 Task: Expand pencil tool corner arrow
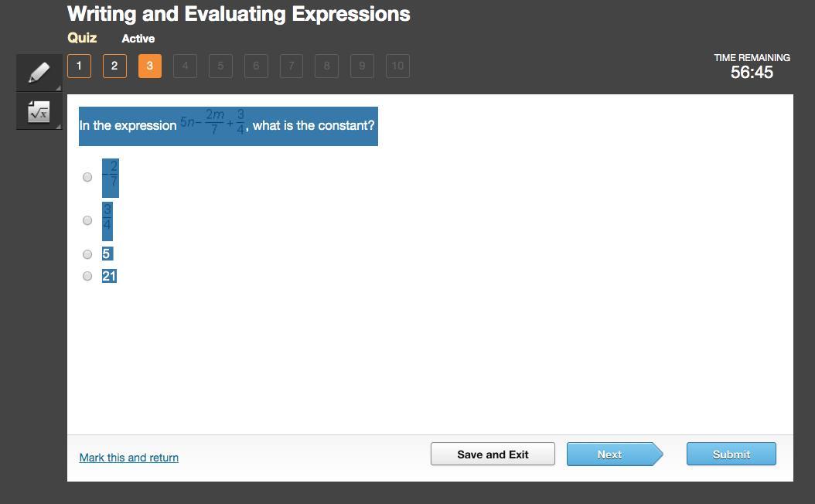tap(58, 87)
